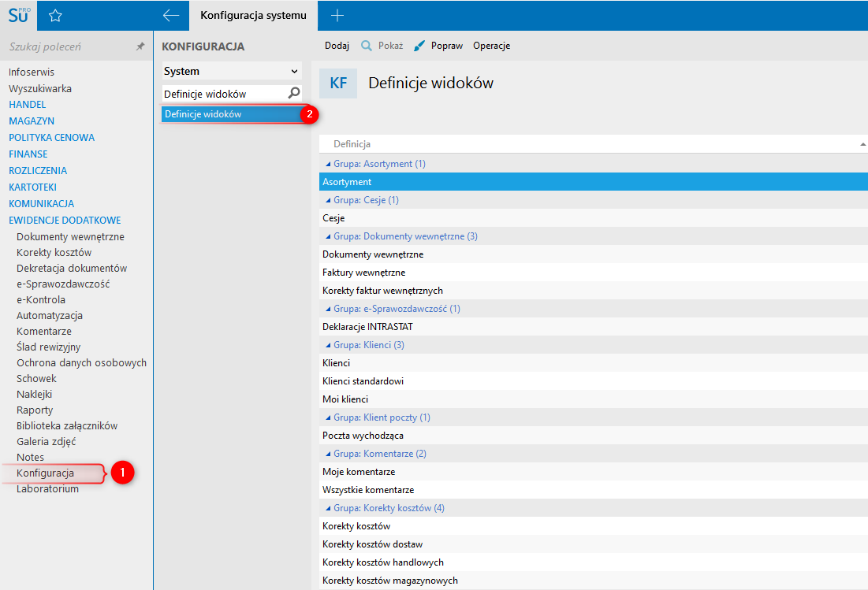This screenshot has width=868, height=590.
Task: Pin the command search panel
Action: [x=140, y=47]
